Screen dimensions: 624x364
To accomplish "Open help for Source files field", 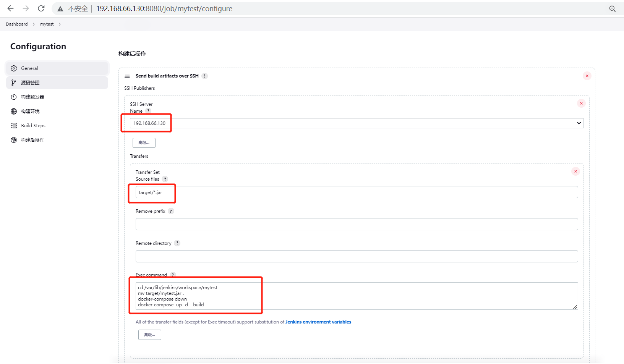I will click(x=165, y=179).
